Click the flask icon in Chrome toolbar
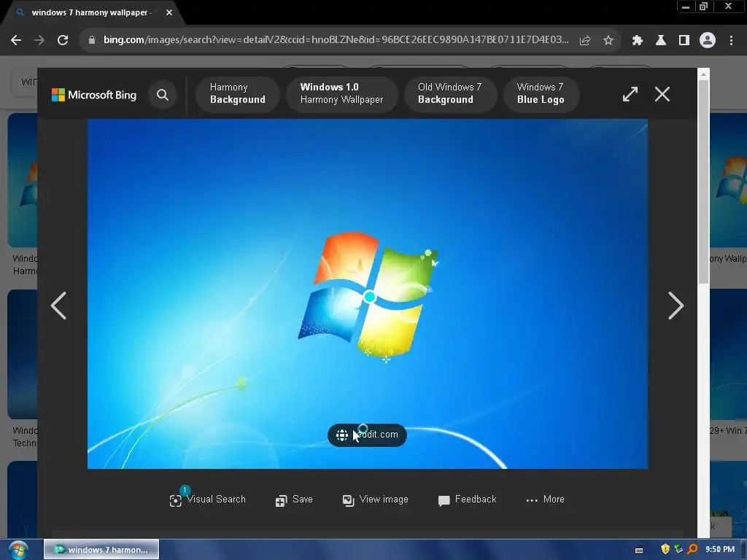Viewport: 747px width, 560px height. (661, 41)
